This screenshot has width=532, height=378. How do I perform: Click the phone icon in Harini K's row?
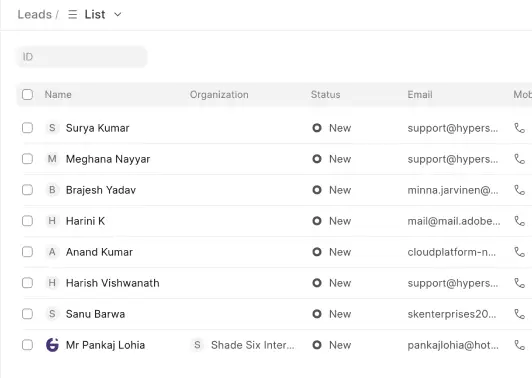click(519, 221)
